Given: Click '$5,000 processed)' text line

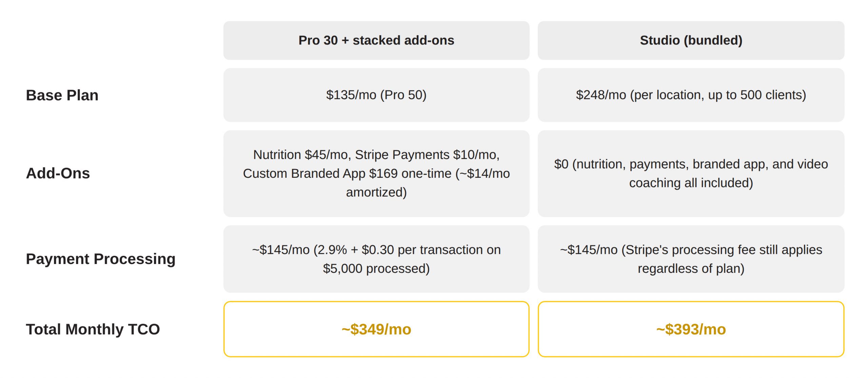Looking at the screenshot, I should [x=376, y=268].
